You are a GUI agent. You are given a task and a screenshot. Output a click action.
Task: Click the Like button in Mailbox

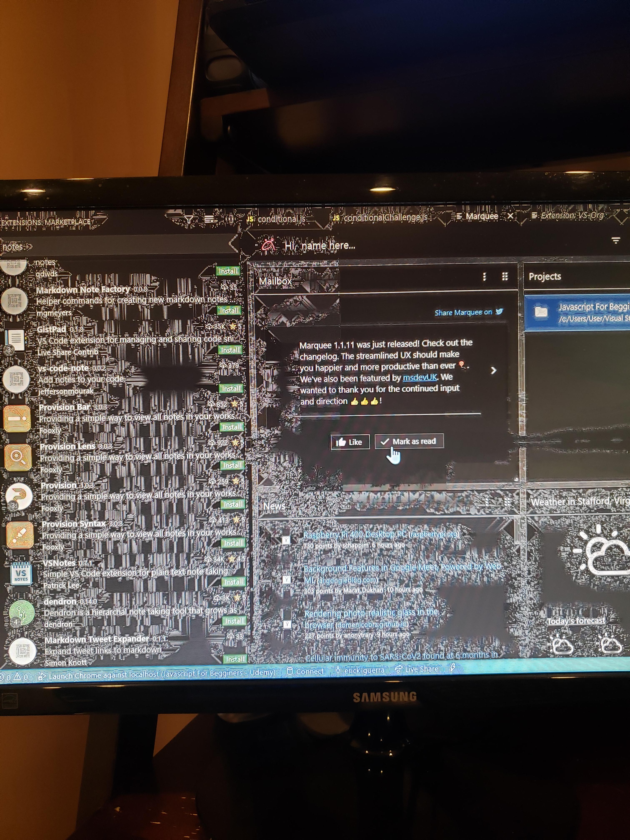point(350,442)
